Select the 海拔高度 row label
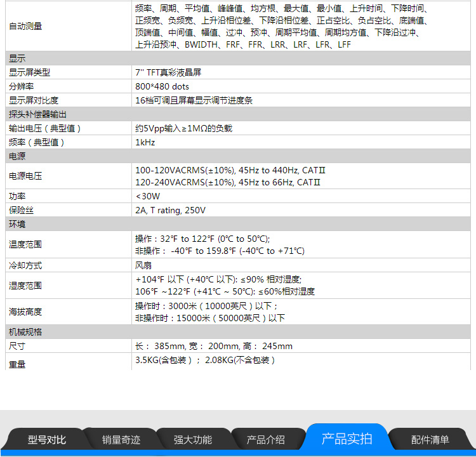The width and height of the screenshot is (476, 457). coord(26,312)
